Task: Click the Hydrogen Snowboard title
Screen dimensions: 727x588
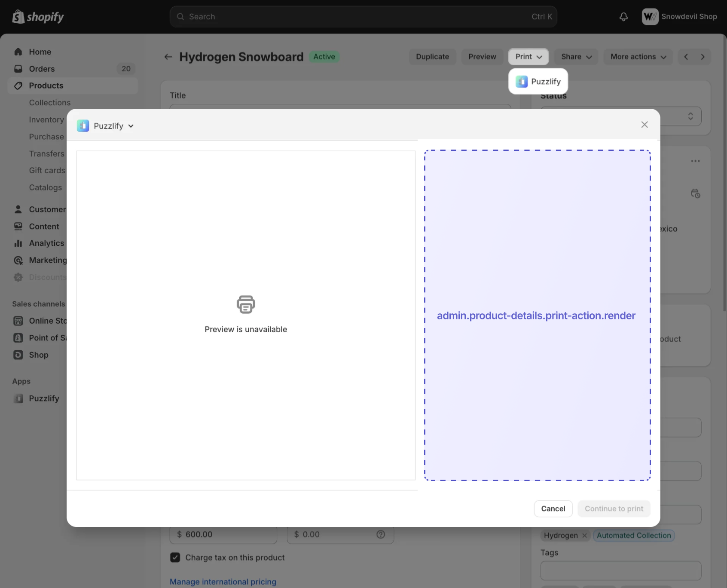Action: (x=241, y=57)
